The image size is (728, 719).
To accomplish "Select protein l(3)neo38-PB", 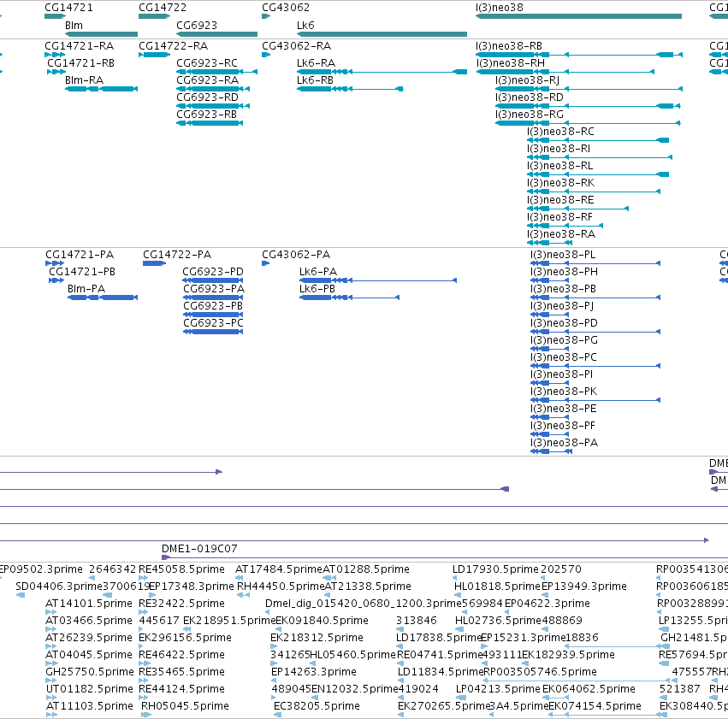I will pyautogui.click(x=595, y=298).
